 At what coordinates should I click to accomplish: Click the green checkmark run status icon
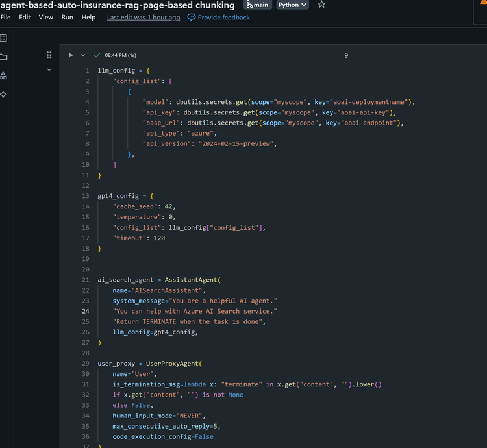click(x=97, y=55)
